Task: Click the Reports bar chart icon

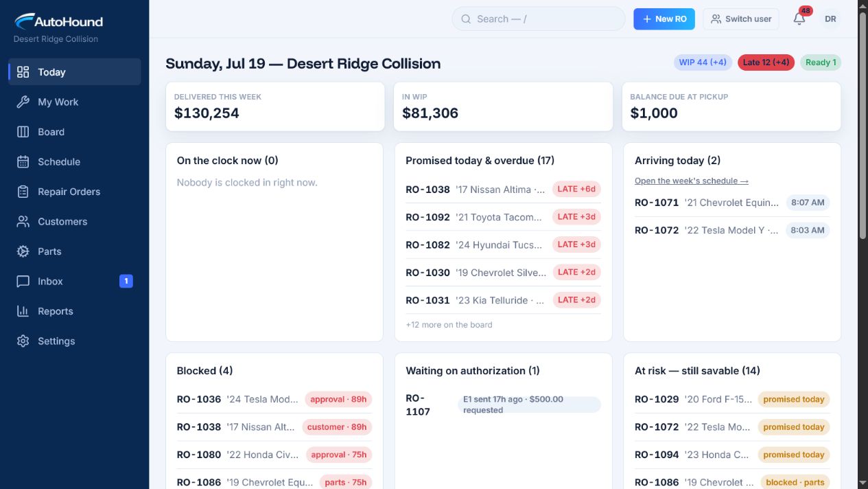Action: point(23,311)
